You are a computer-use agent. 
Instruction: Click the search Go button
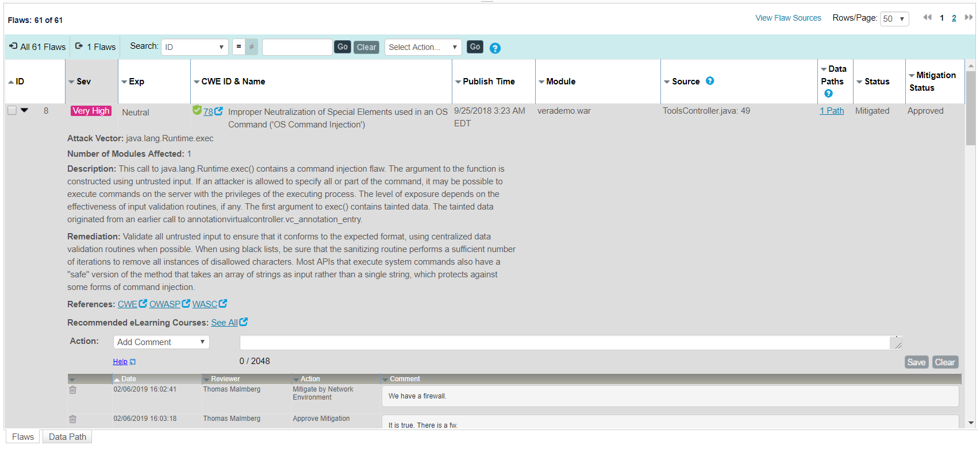[x=343, y=47]
